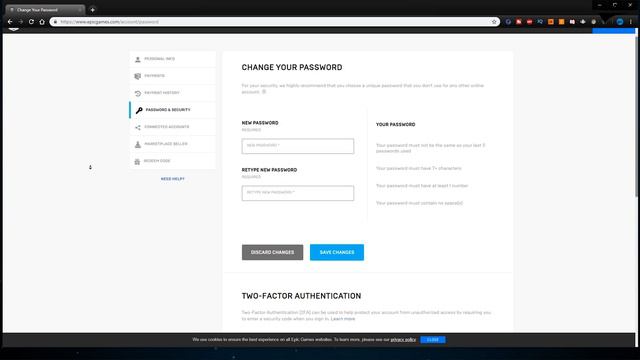Click the Need Help? link
640x360 pixels.
pyautogui.click(x=173, y=179)
